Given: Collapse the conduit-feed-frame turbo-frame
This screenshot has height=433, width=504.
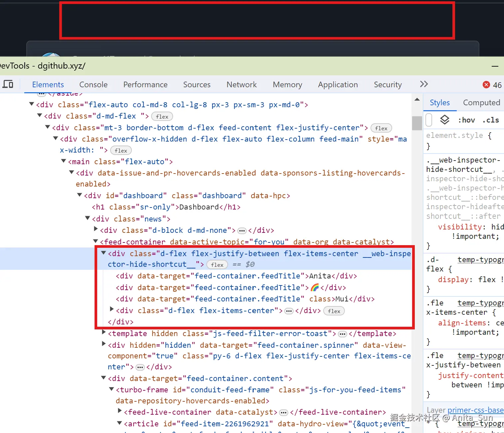Looking at the screenshot, I should (x=112, y=389).
